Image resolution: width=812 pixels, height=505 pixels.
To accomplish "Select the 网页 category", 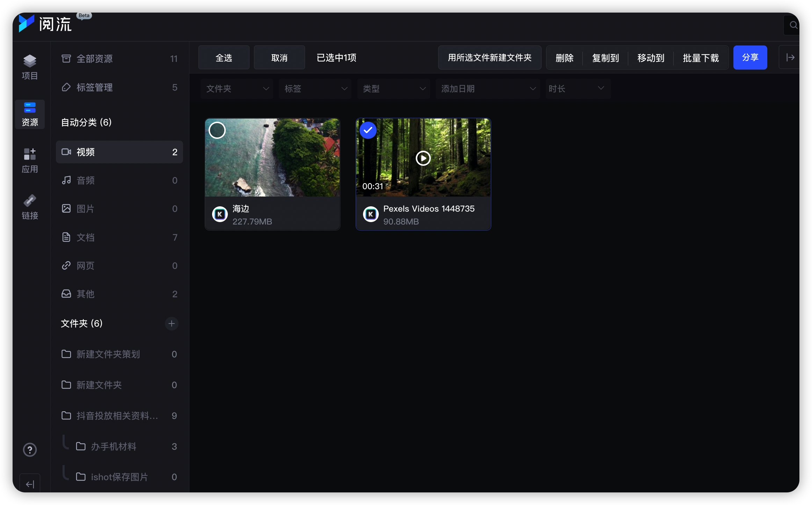I will tap(119, 266).
